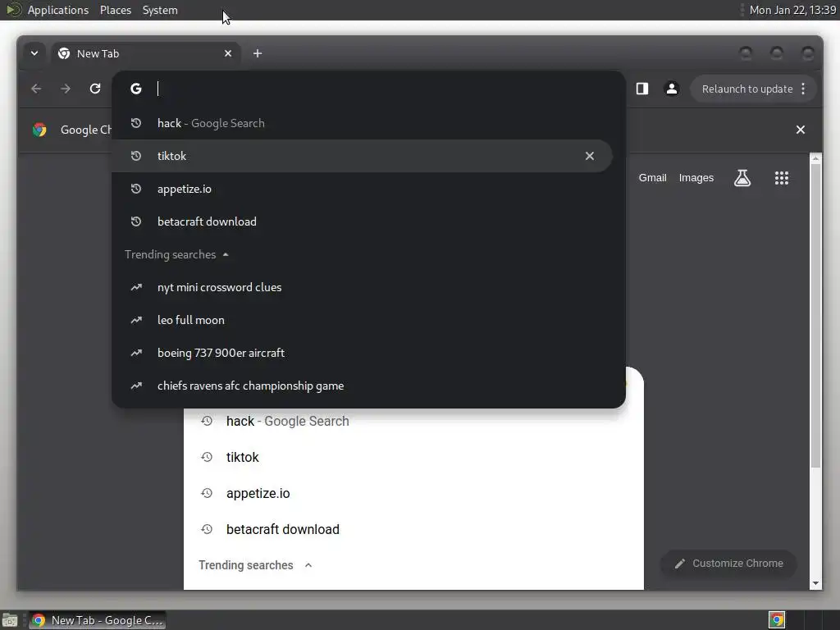840x630 pixels.
Task: Dismiss the Google Chrome info bar
Action: click(x=801, y=130)
